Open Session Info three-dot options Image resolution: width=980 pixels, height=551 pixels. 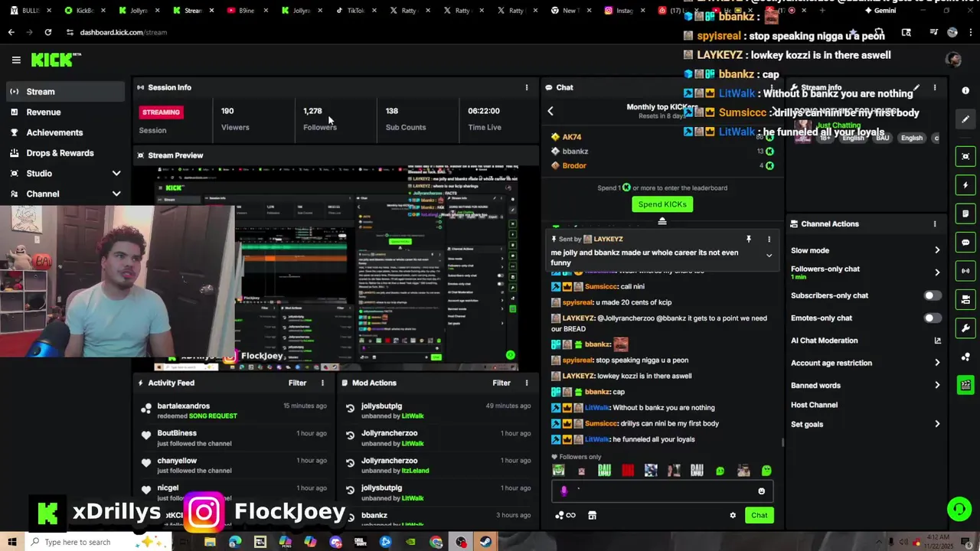coord(526,87)
